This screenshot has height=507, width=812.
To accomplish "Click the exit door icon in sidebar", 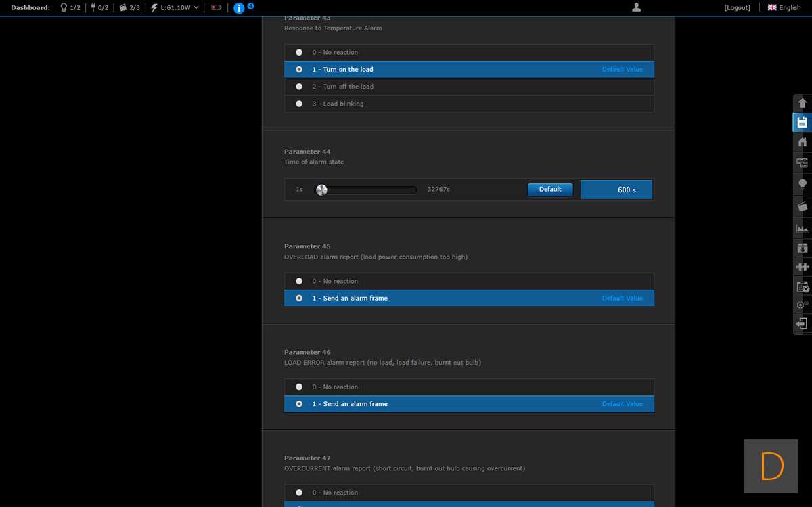I will point(803,324).
